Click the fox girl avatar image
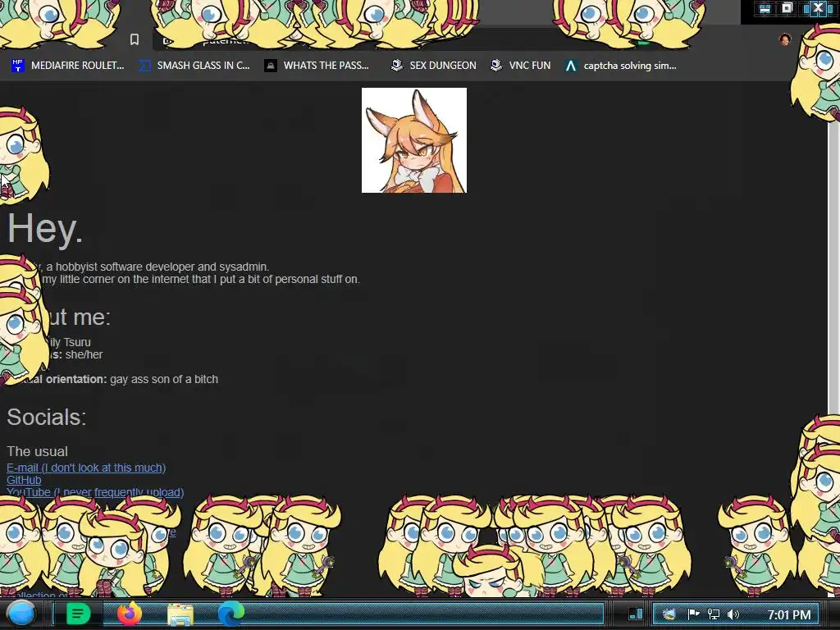 coord(414,140)
